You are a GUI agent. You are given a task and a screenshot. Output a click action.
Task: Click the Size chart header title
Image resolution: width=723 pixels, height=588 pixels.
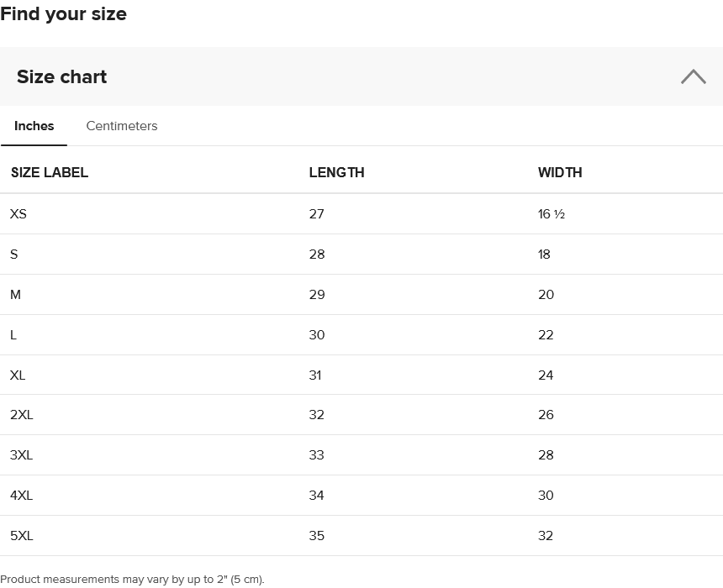tap(62, 76)
